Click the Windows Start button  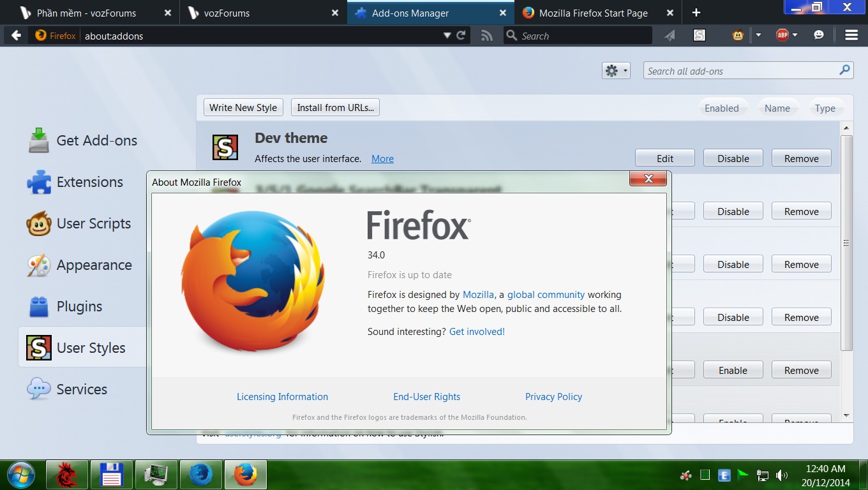[x=20, y=475]
